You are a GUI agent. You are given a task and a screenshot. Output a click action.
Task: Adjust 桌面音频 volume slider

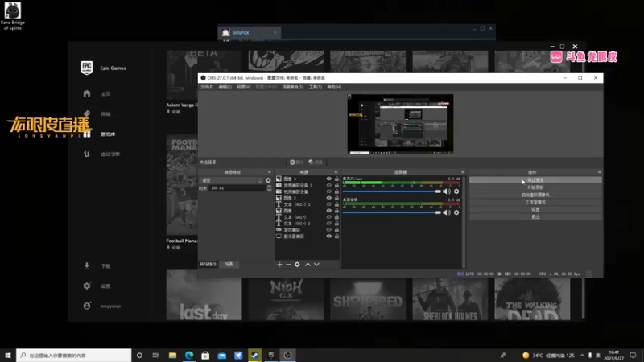pos(392,212)
